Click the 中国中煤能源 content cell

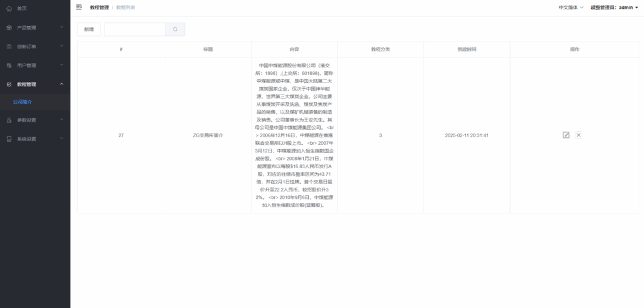point(294,135)
